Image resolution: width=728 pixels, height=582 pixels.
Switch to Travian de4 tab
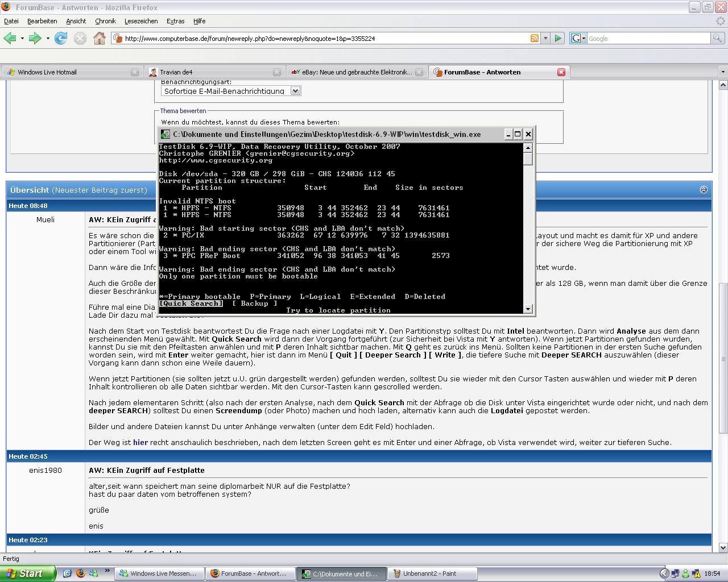(x=213, y=72)
